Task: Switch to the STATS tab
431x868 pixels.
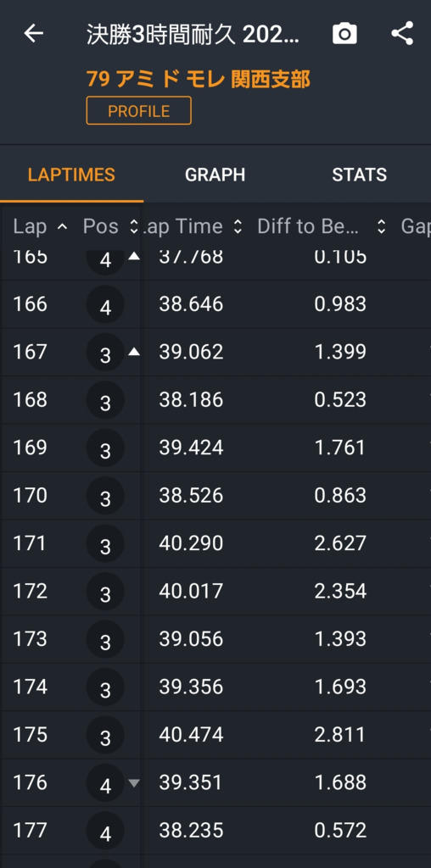Action: click(x=360, y=175)
